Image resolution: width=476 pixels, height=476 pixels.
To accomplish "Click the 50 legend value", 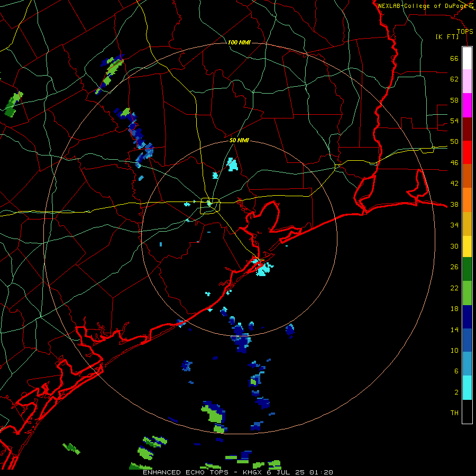I will click(454, 142).
